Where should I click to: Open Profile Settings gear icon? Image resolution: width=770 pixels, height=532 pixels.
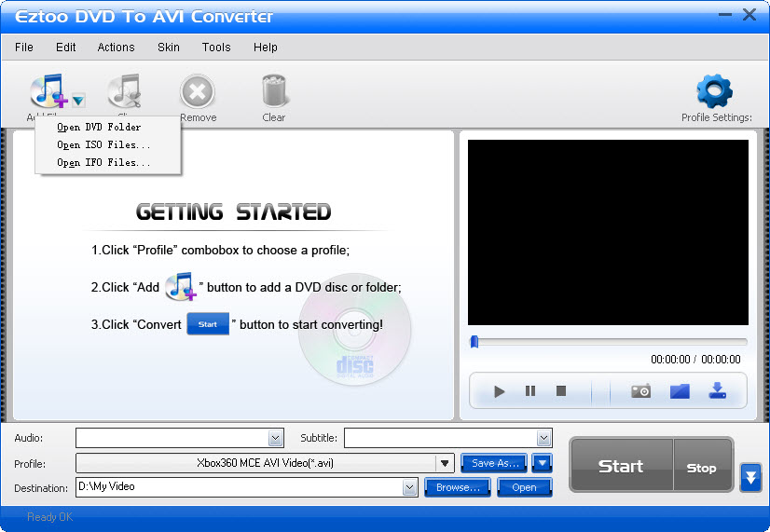(714, 90)
